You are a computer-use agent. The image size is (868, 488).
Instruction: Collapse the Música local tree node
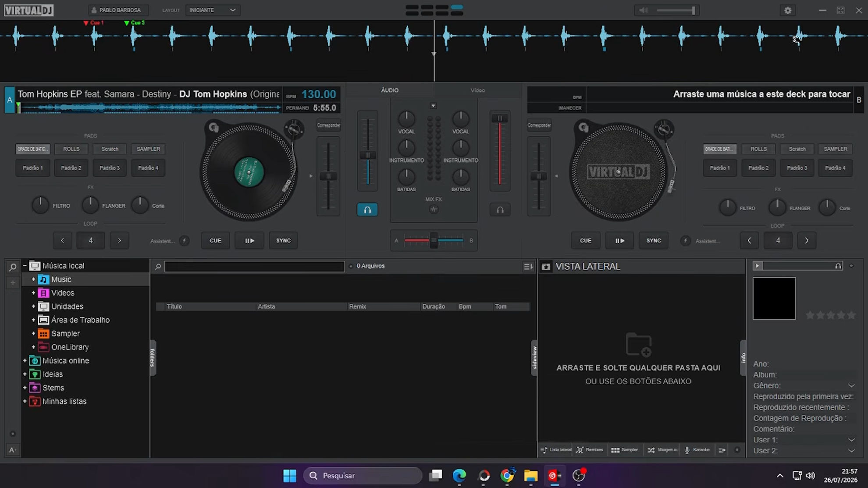click(x=25, y=265)
